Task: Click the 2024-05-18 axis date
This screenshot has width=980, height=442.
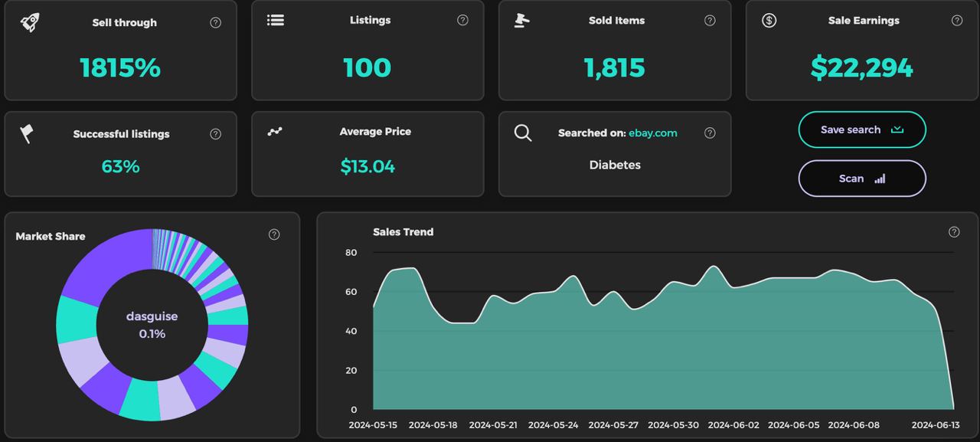Action: tap(433, 424)
